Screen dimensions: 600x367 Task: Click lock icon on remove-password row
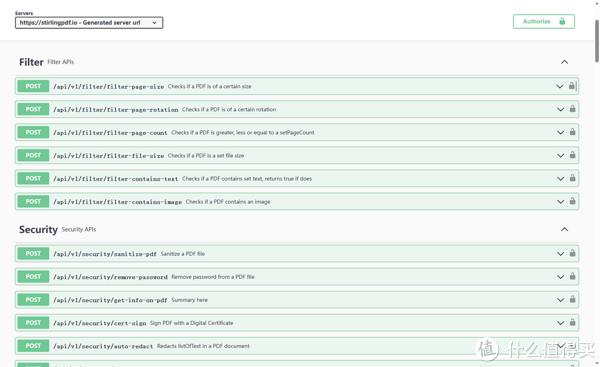(572, 276)
